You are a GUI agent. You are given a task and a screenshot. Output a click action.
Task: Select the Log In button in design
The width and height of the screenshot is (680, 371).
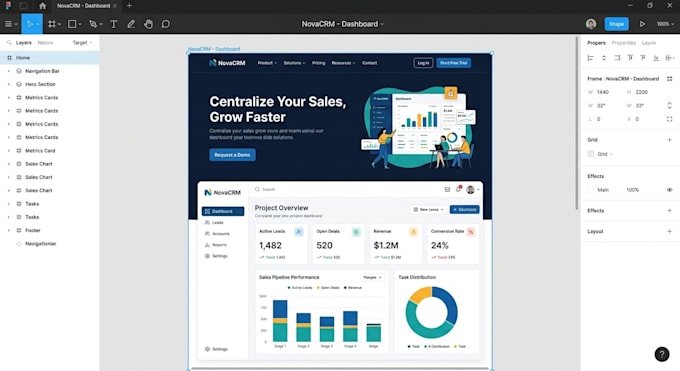423,63
